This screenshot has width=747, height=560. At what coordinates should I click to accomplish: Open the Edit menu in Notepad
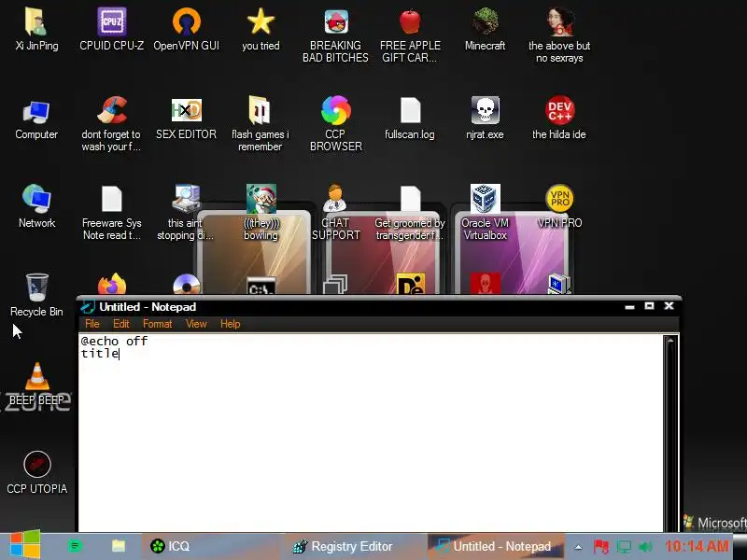point(121,324)
